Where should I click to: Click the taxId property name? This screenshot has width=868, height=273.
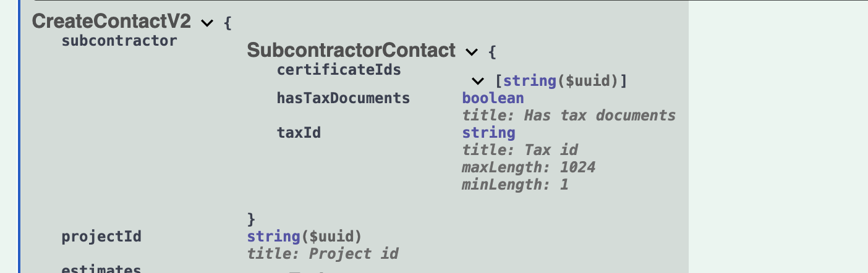click(x=299, y=132)
